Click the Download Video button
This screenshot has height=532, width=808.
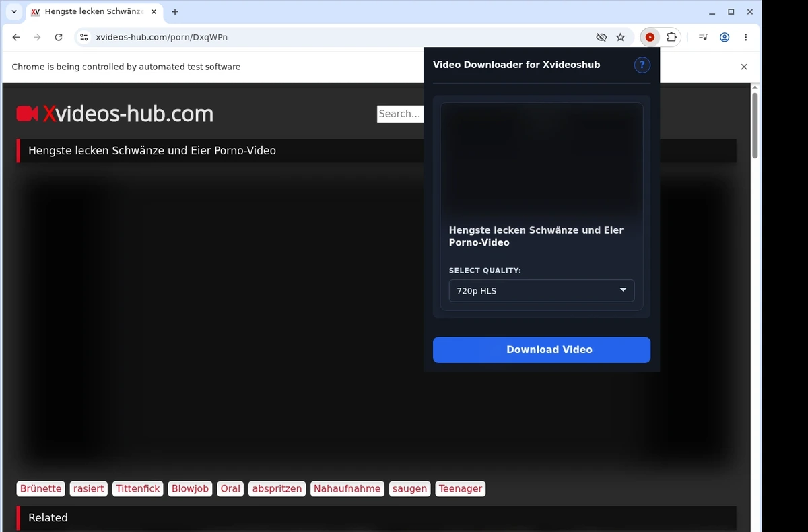[x=541, y=350]
